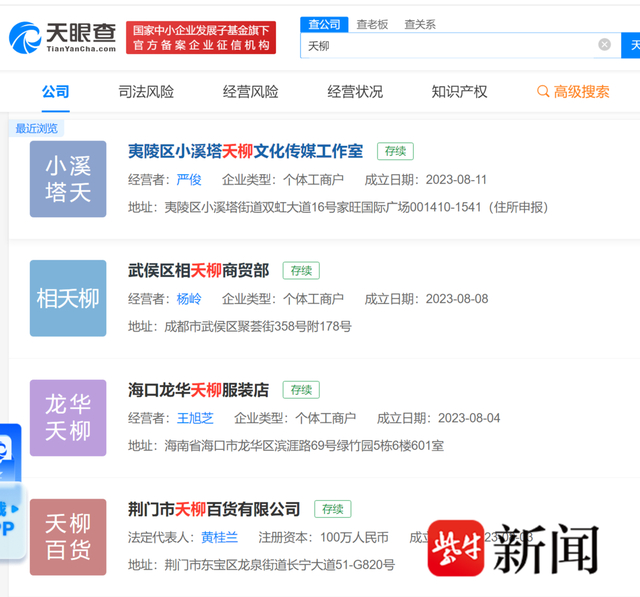Click the 夷陵区小溪塔天柳文化传媒工作室 link
The height and width of the screenshot is (597, 640).
click(x=246, y=151)
